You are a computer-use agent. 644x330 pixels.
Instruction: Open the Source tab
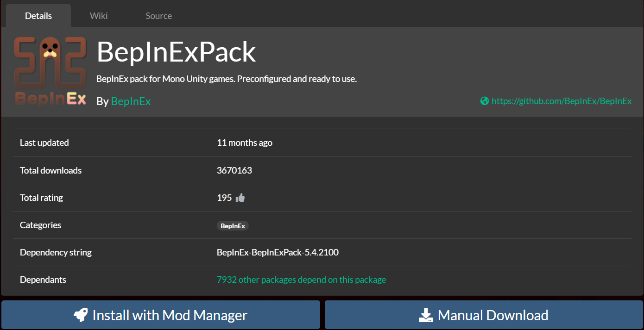[x=158, y=16]
